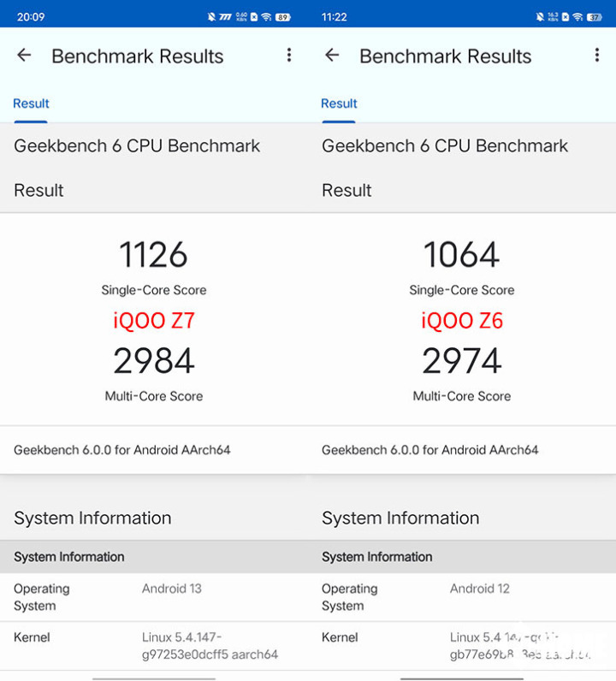The image size is (616, 681).
Task: Tap the 2974 multi-core score
Action: 462,361
